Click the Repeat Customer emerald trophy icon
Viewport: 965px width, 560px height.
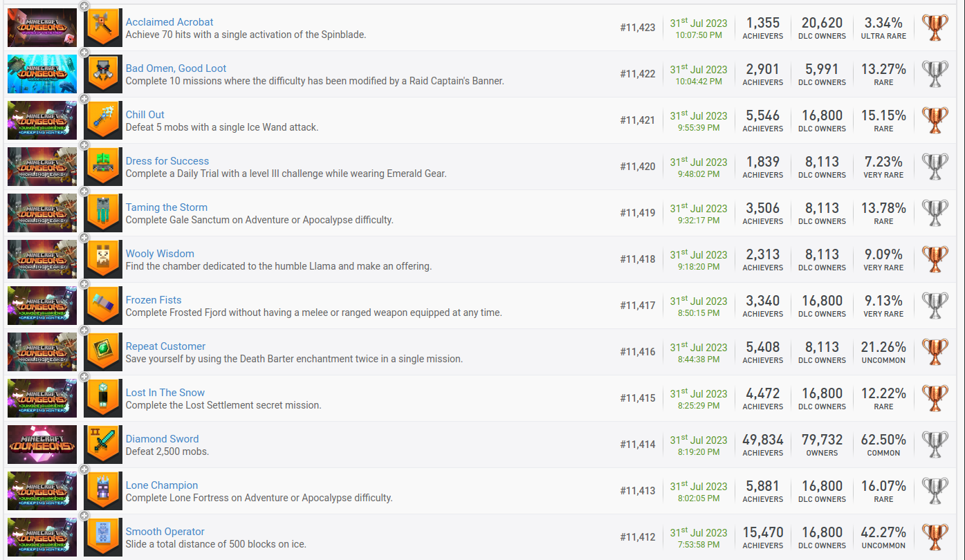(x=103, y=352)
